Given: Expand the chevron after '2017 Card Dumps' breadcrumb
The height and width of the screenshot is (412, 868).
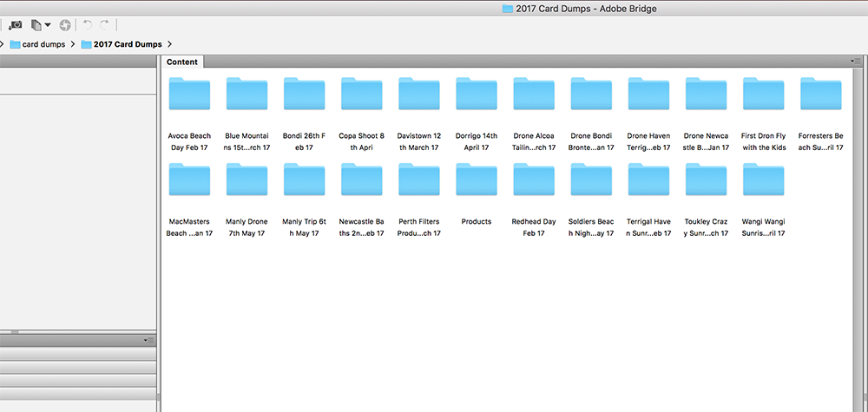Looking at the screenshot, I should [x=169, y=44].
